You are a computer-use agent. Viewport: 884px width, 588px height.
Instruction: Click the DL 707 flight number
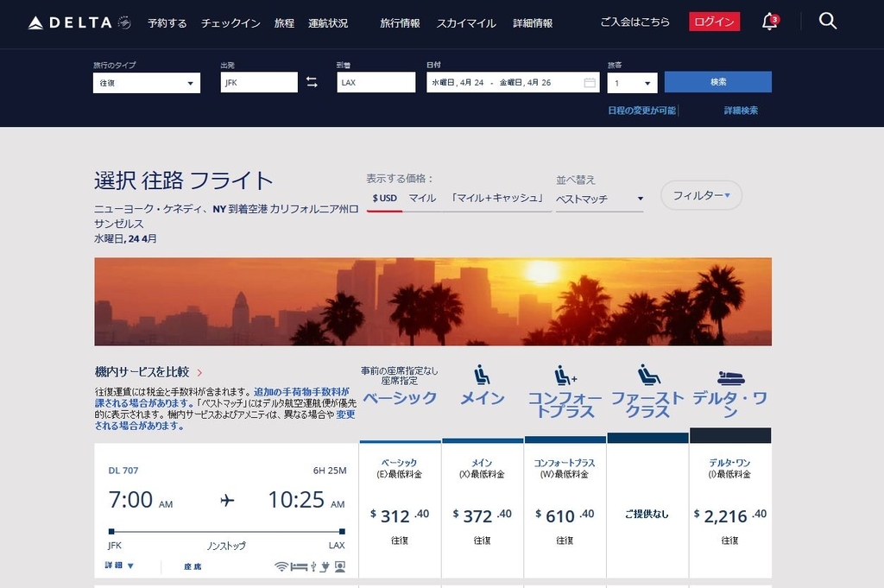pyautogui.click(x=123, y=471)
